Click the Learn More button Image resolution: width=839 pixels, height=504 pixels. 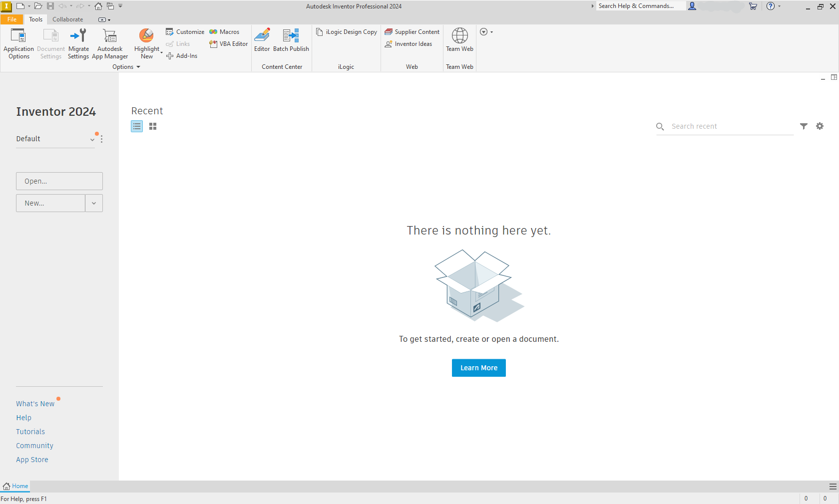478,368
